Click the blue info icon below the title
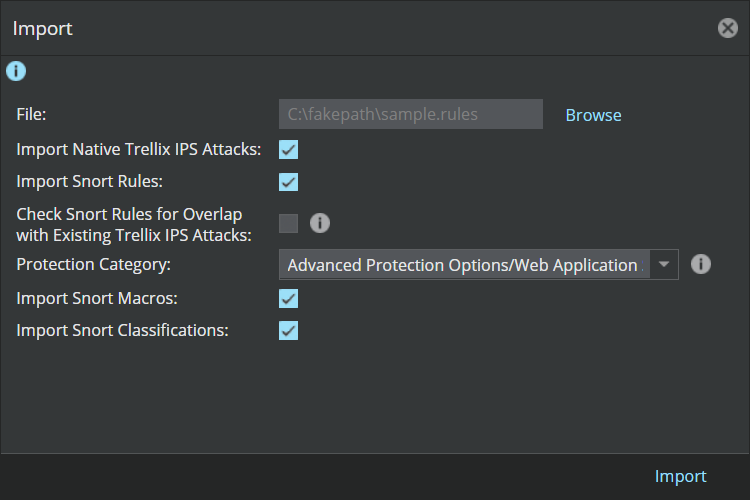 click(16, 71)
